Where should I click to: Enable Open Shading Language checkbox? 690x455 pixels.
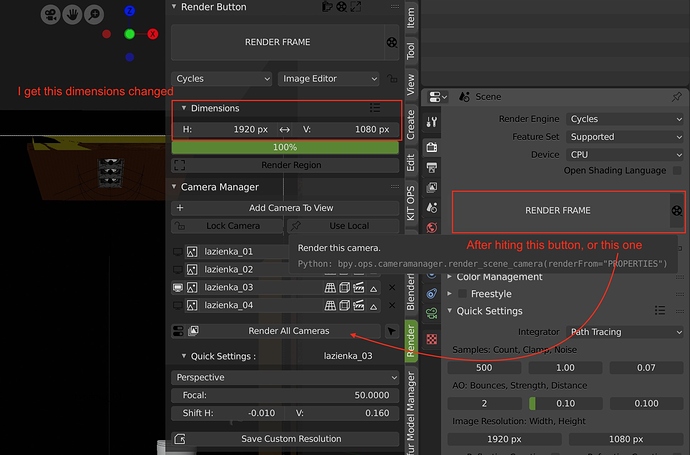click(677, 171)
